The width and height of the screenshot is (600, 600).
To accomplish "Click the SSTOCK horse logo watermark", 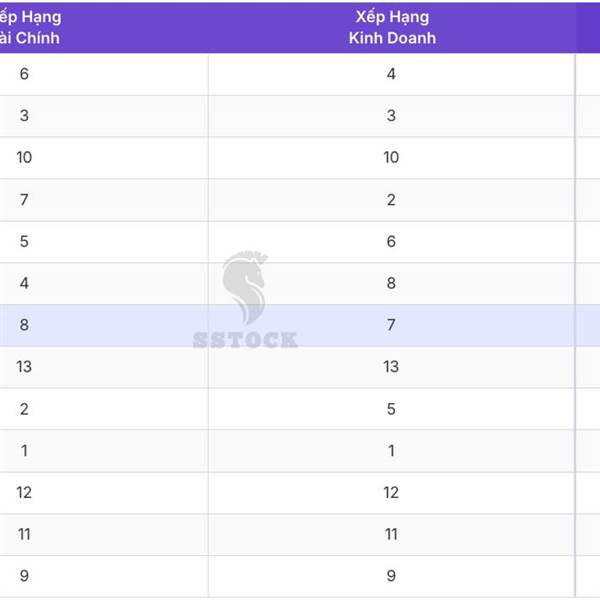I will coord(245,299).
